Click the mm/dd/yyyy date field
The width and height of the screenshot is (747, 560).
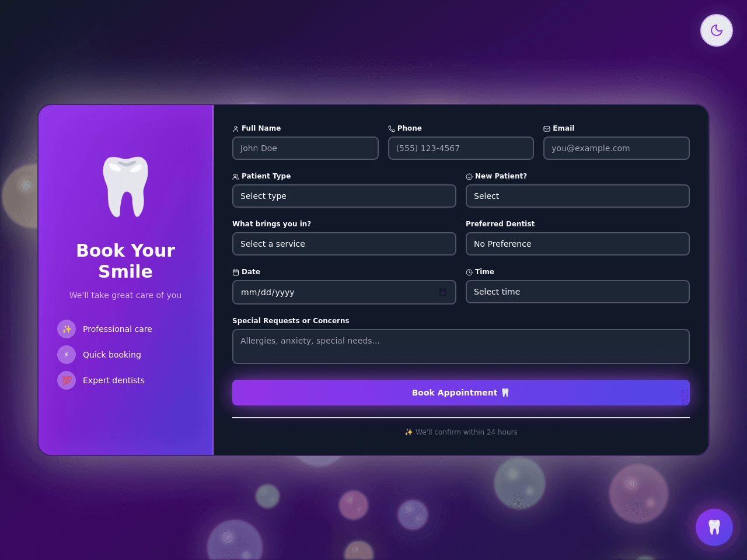pyautogui.click(x=344, y=292)
